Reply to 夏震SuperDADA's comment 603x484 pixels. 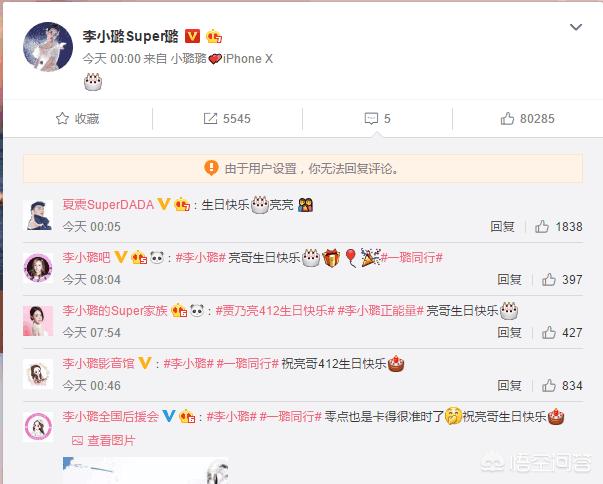tap(502, 226)
